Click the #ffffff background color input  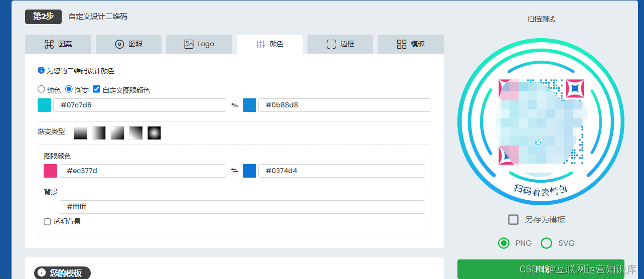coord(242,207)
